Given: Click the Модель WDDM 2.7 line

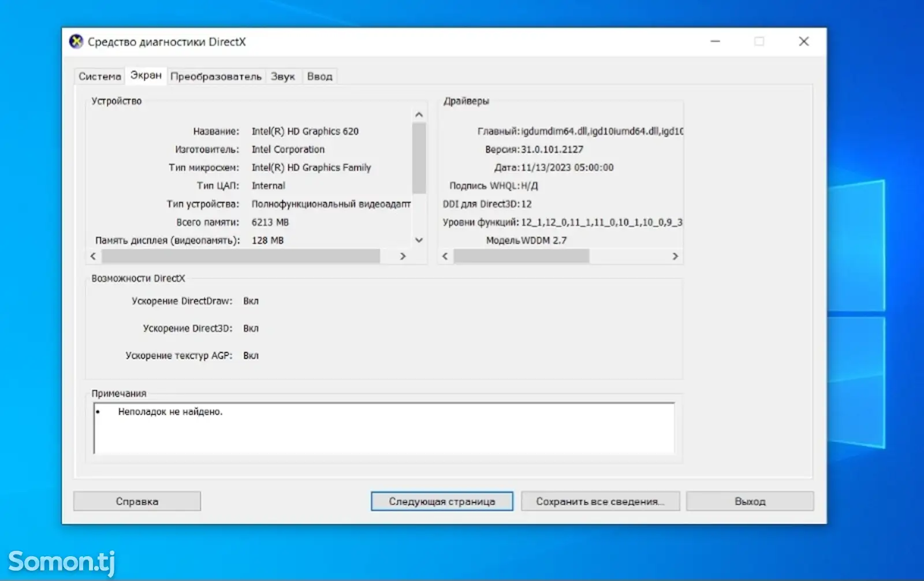Looking at the screenshot, I should coord(526,240).
